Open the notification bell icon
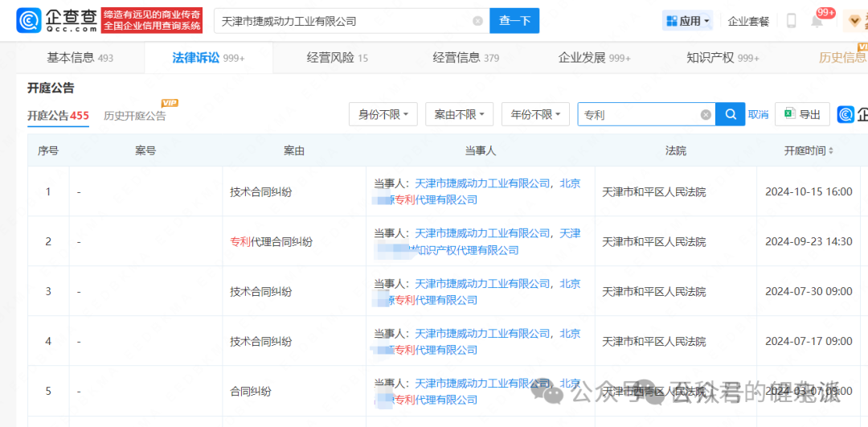The height and width of the screenshot is (427, 868). tap(817, 23)
